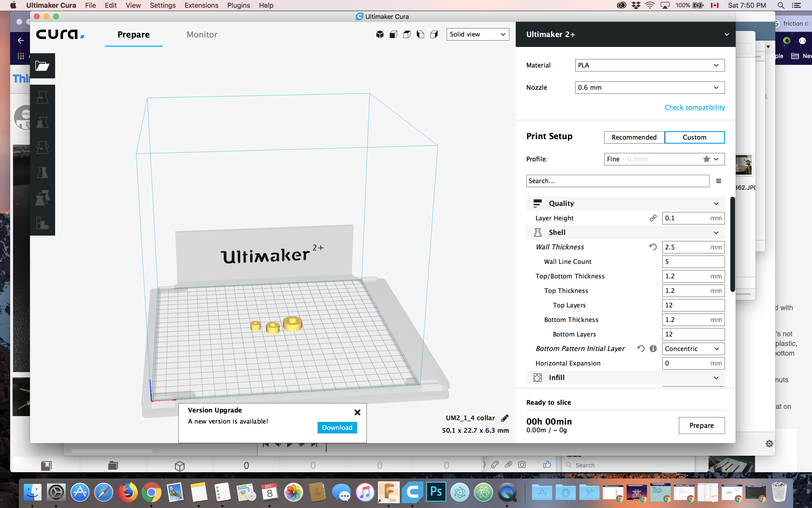Click thumbs-up icon in background window

(x=547, y=465)
